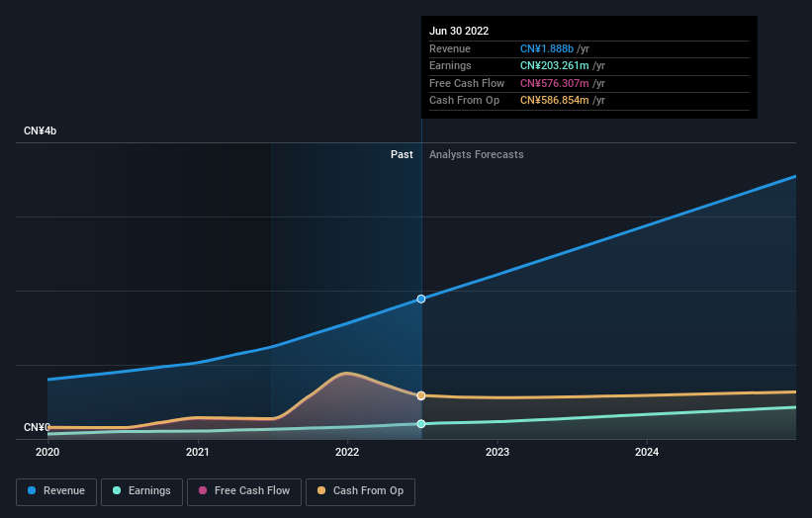Click the 'Past' label on chart

point(402,155)
